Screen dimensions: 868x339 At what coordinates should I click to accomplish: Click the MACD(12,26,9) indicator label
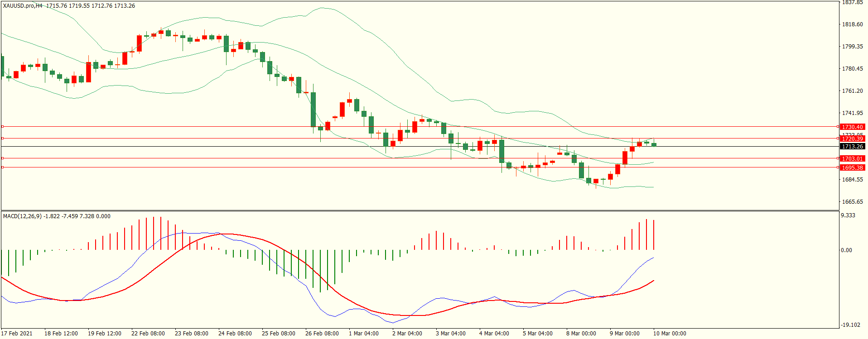coord(22,216)
